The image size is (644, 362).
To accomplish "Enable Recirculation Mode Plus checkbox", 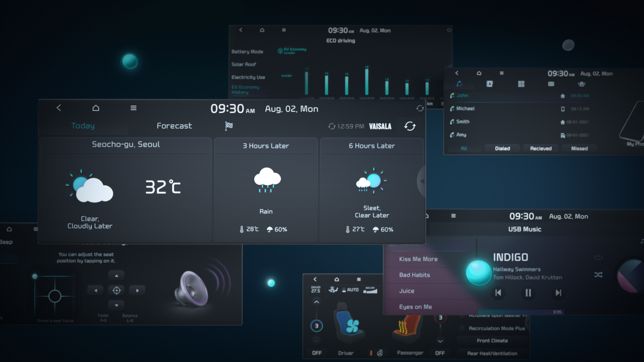I will tap(462, 328).
